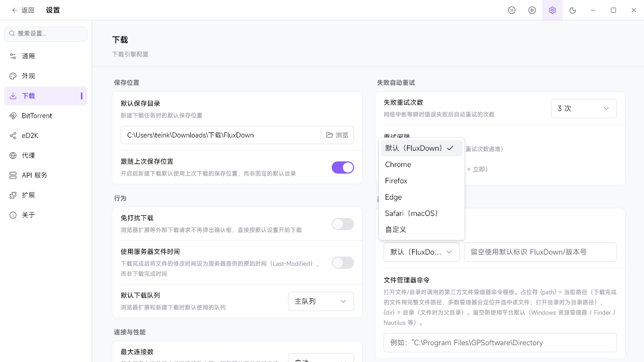
Task: Collapse the User-Agent 默认（FluxDo... dropdown
Action: (x=422, y=252)
